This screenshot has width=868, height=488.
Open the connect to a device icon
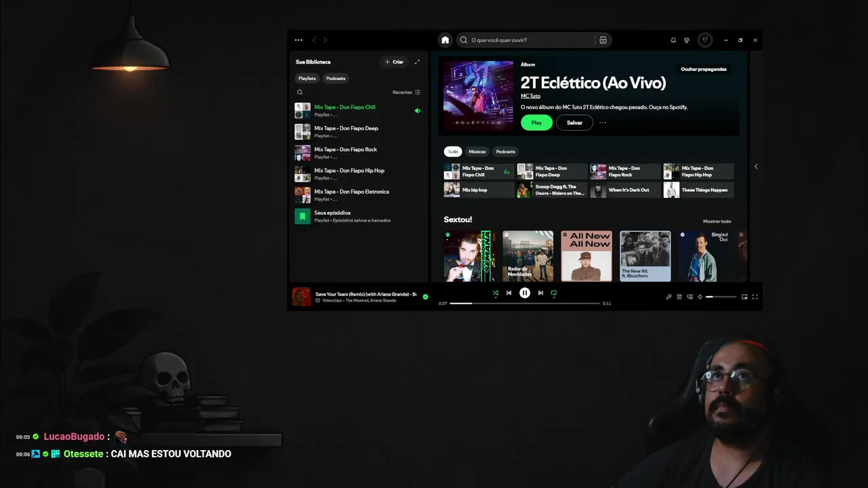tap(690, 297)
